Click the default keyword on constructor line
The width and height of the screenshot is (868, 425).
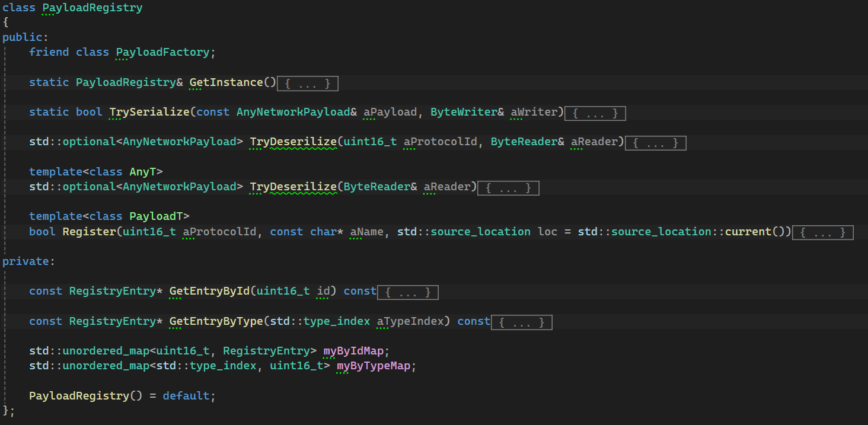tap(186, 395)
